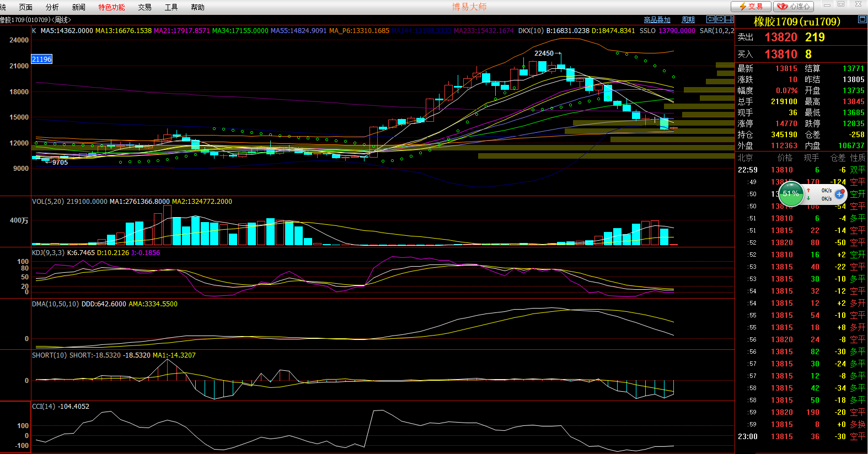
Task: Click the 周期 period link
Action: pyautogui.click(x=688, y=20)
